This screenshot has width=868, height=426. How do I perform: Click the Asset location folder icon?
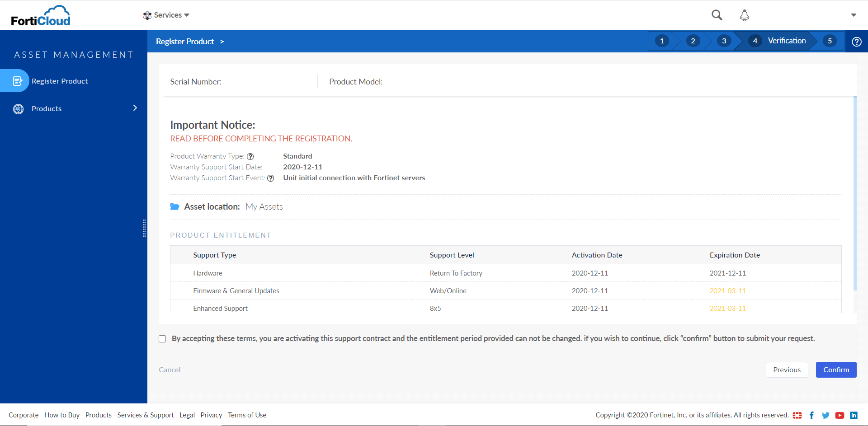(175, 206)
